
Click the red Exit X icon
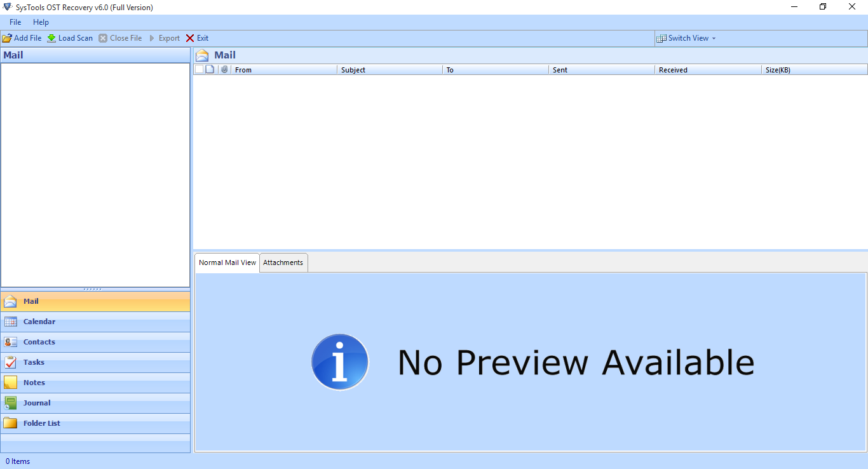click(x=190, y=38)
